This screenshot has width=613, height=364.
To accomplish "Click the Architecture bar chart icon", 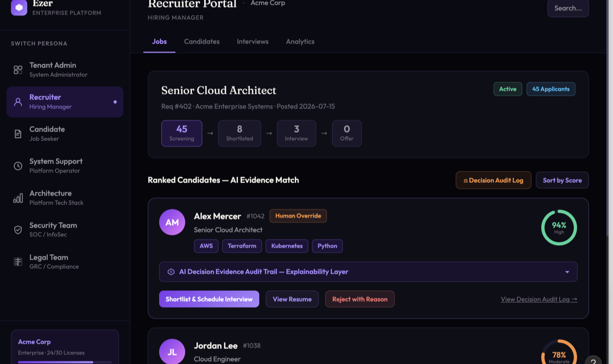I will pyautogui.click(x=18, y=198).
